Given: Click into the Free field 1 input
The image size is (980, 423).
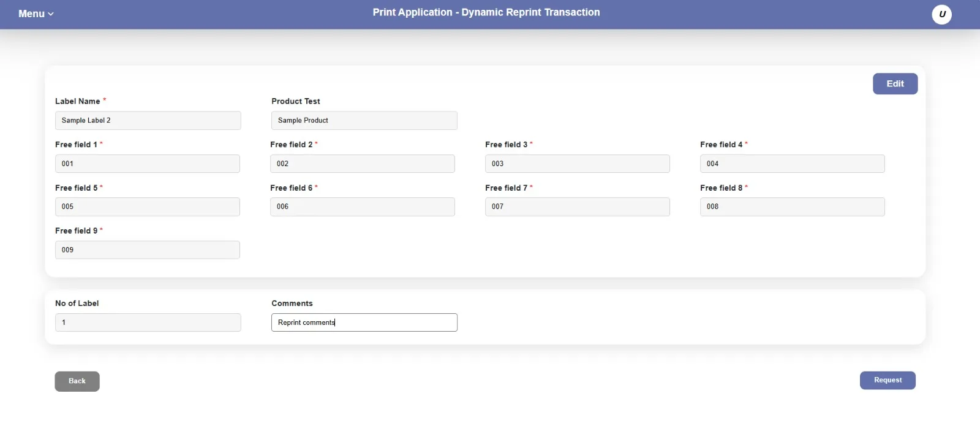Looking at the screenshot, I should [x=148, y=164].
